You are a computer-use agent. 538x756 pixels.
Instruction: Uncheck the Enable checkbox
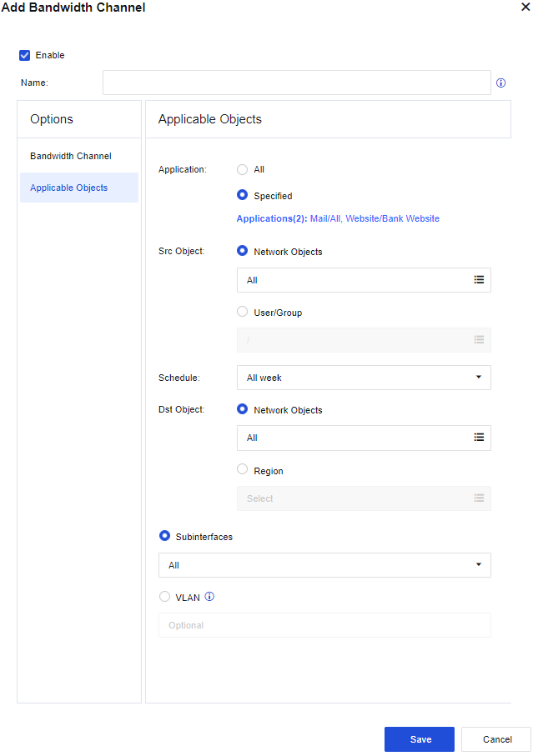pos(25,56)
